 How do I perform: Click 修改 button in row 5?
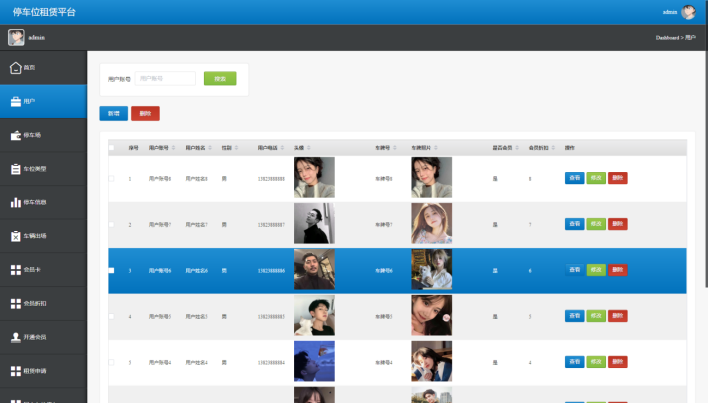coord(596,362)
